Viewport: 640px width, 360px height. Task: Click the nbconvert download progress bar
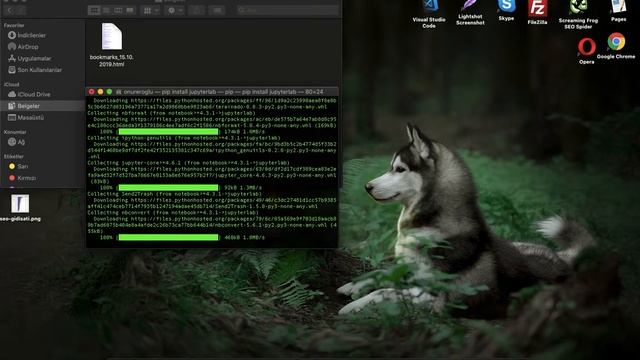coord(169,238)
